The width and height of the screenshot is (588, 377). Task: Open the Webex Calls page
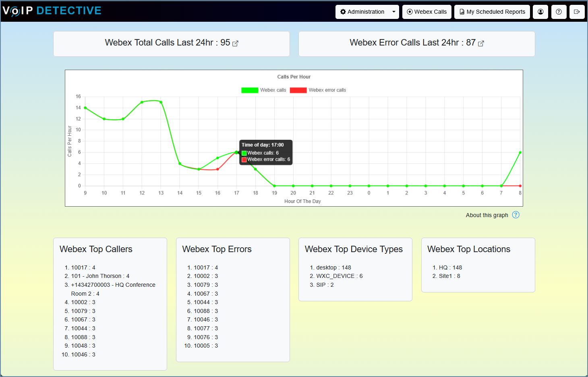[x=427, y=12]
